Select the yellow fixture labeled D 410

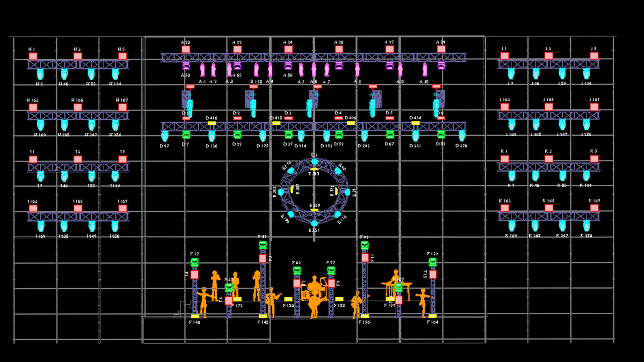pyautogui.click(x=212, y=123)
